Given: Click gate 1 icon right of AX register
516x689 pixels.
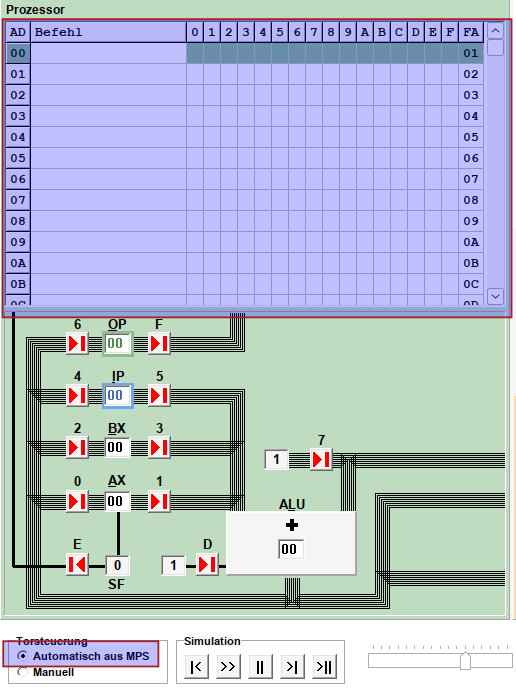Looking at the screenshot, I should click(x=159, y=501).
